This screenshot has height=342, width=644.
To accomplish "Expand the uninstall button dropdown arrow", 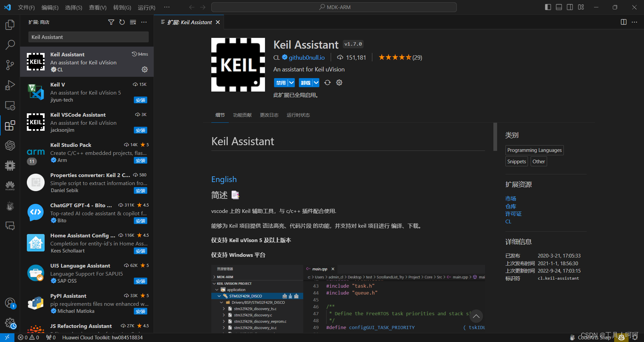I will 316,82.
